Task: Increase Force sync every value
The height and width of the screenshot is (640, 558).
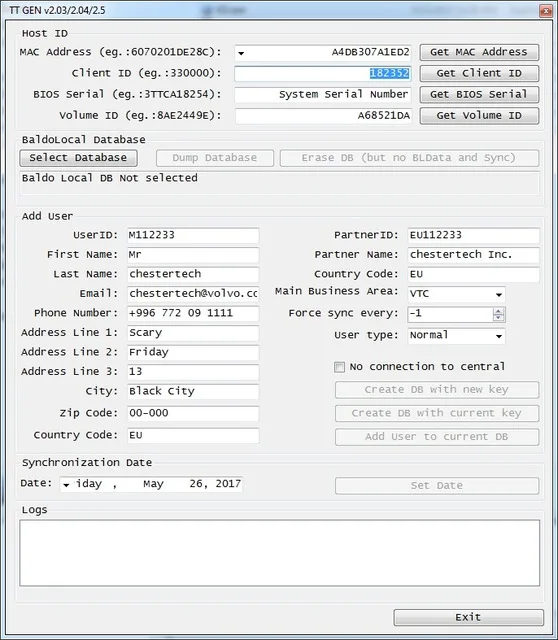Action: 498,311
